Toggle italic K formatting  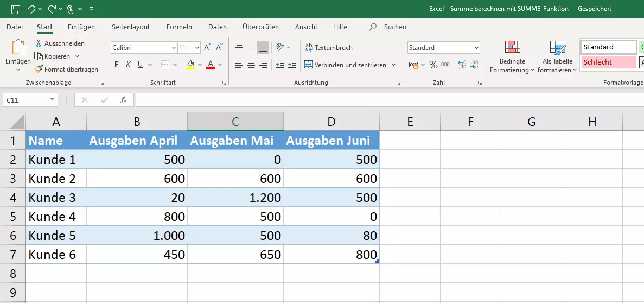pos(128,65)
